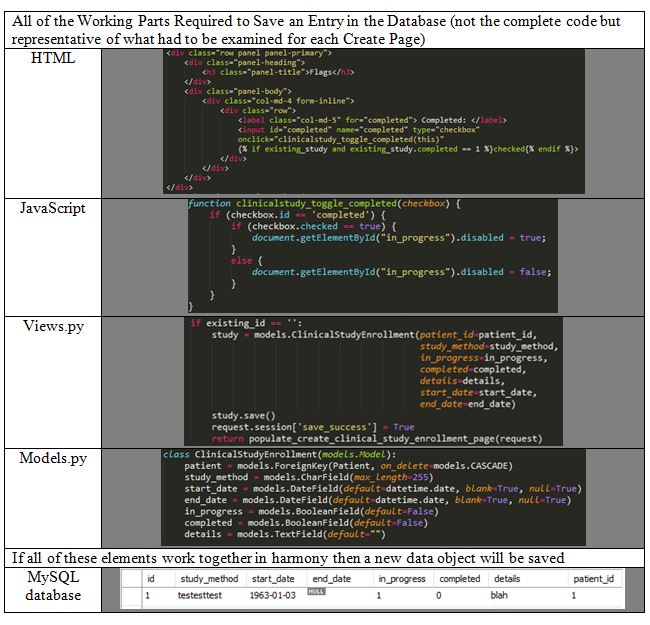
Task: Click the HTML code snippet image
Action: [374, 121]
